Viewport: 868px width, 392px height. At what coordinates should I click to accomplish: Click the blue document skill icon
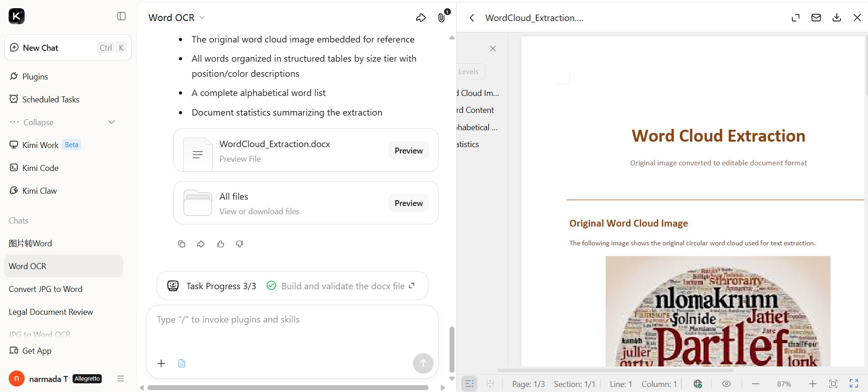tap(182, 363)
